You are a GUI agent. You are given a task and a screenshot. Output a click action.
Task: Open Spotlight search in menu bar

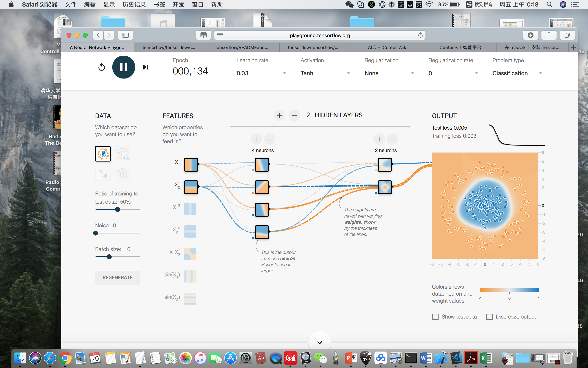[x=550, y=4]
